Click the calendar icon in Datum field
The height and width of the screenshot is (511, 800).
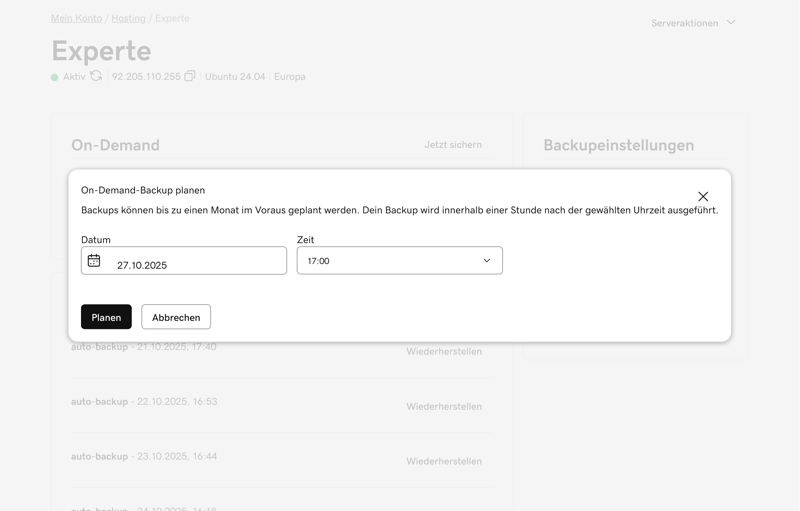[x=94, y=261]
